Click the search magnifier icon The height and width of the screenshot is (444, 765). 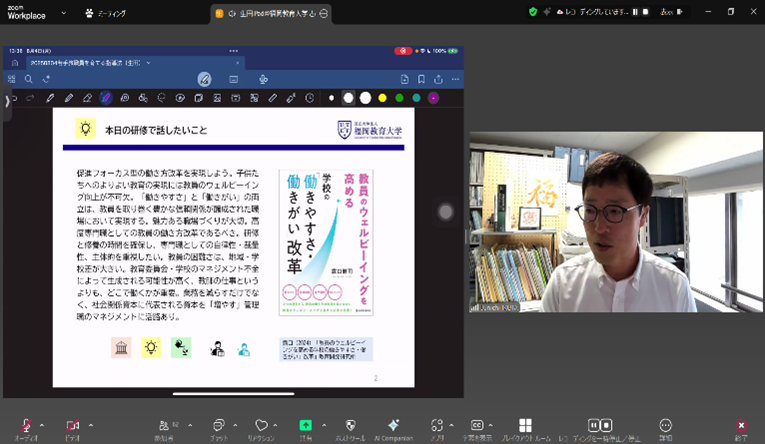(29, 79)
